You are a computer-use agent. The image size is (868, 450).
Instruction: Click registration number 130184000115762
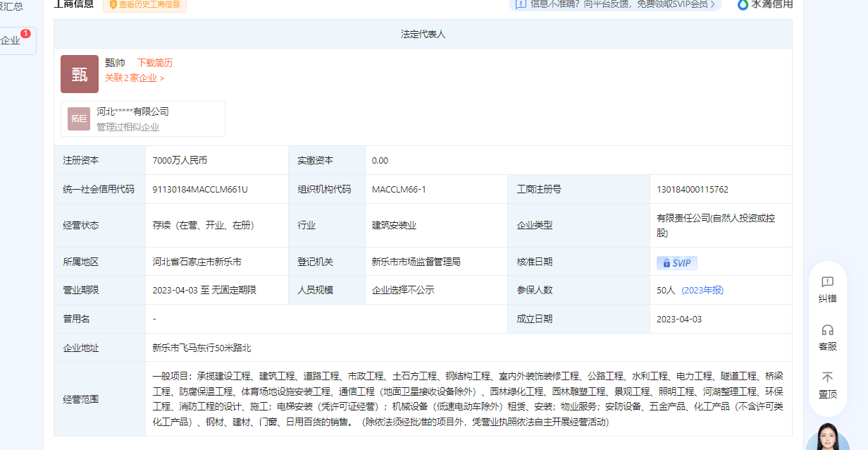click(693, 189)
